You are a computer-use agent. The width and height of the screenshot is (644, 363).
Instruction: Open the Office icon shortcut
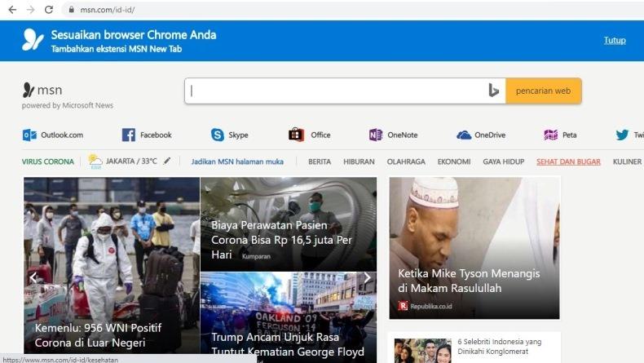tap(296, 135)
